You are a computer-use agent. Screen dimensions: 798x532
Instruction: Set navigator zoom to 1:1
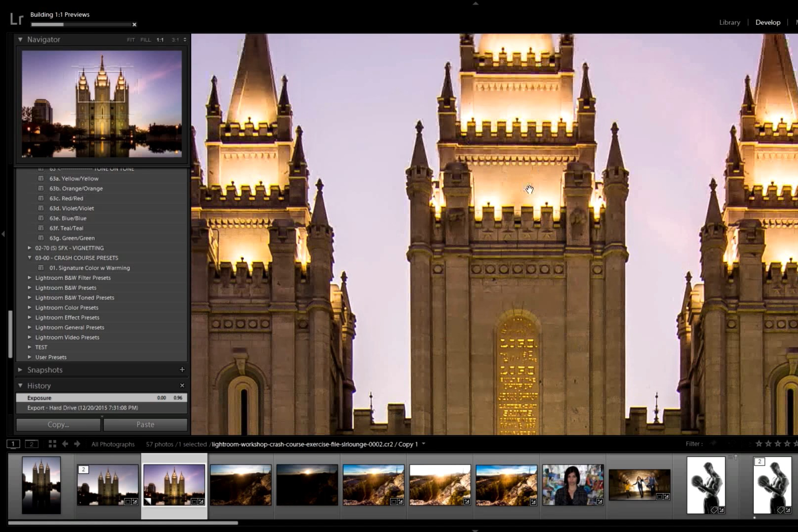(x=160, y=40)
